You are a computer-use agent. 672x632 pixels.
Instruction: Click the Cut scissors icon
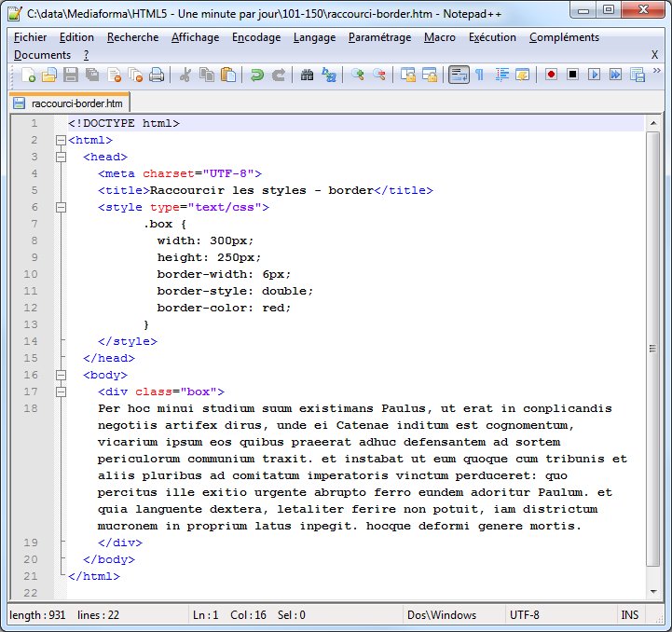[x=185, y=76]
